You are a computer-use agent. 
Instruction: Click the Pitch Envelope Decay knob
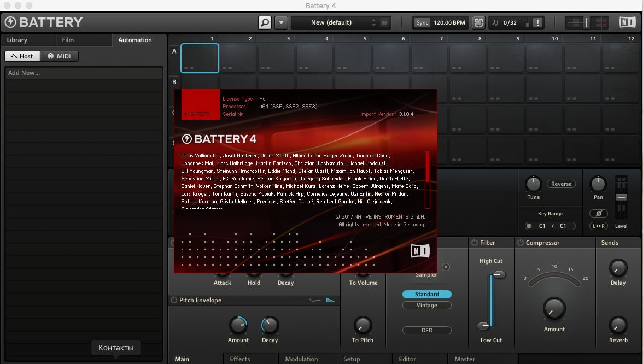point(270,325)
